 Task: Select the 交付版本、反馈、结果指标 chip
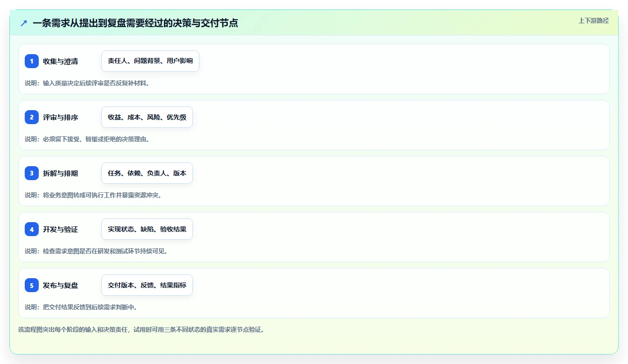(x=147, y=285)
